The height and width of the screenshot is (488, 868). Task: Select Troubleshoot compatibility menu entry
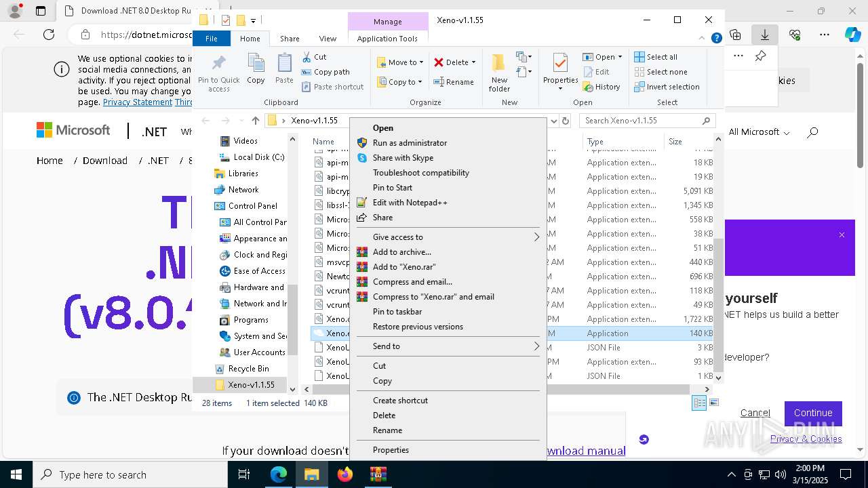pyautogui.click(x=448, y=173)
